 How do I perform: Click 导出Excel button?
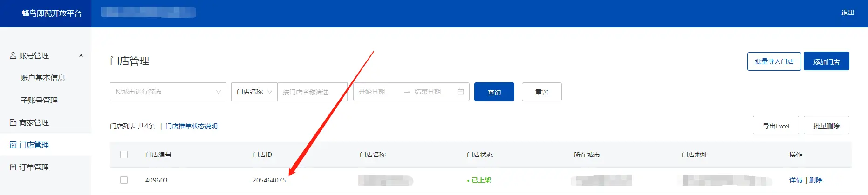776,126
